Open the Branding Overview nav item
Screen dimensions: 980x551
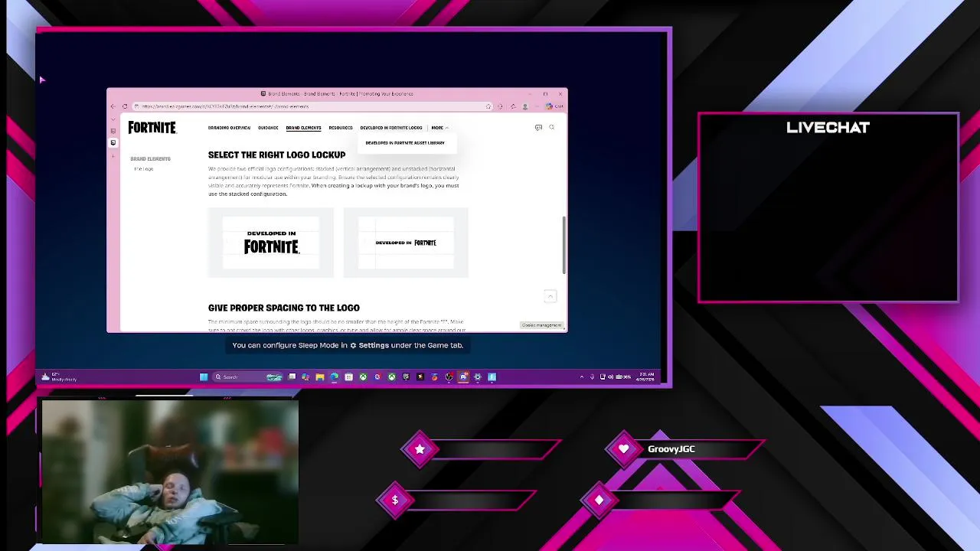[x=229, y=128]
